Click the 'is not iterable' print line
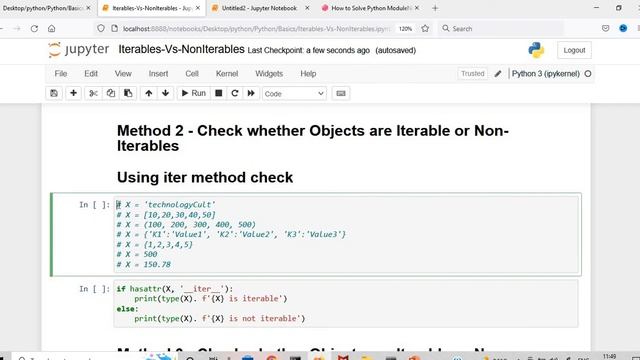This screenshot has width=640, height=360. [x=220, y=319]
